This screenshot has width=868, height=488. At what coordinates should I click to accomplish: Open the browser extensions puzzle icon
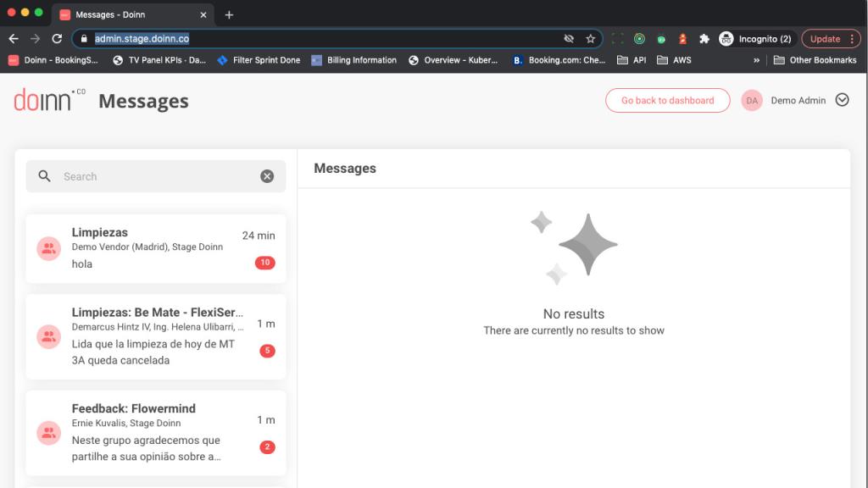(x=704, y=39)
